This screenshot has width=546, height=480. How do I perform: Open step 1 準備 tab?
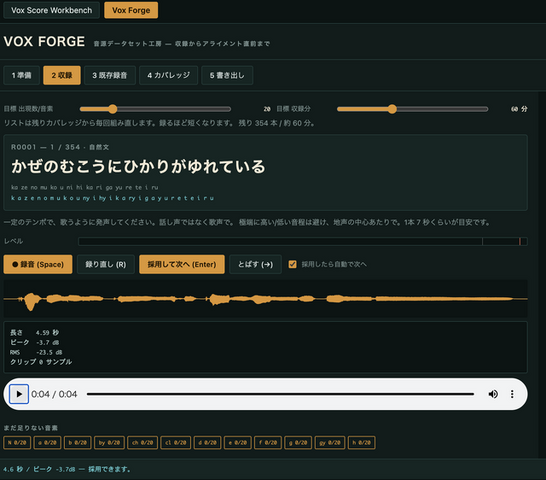[x=22, y=75]
